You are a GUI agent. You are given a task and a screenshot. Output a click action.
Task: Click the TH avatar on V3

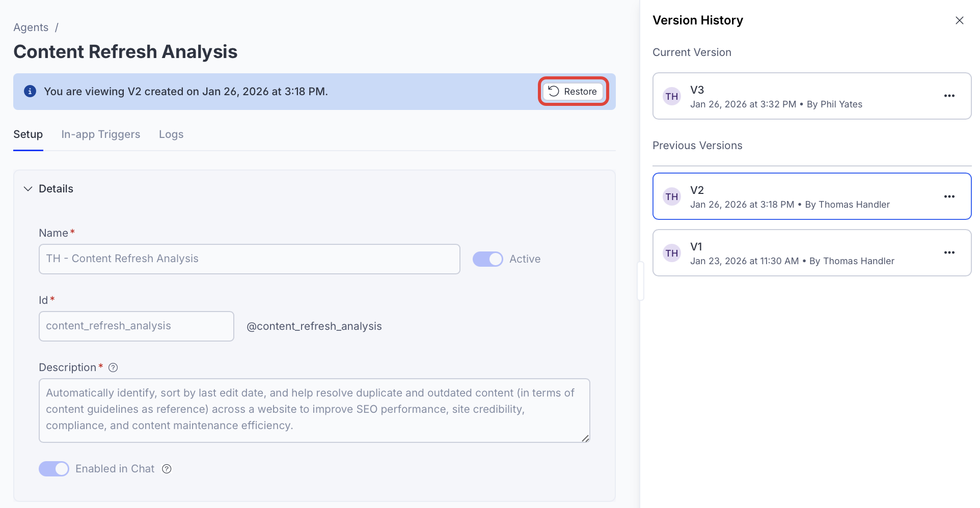pyautogui.click(x=671, y=96)
